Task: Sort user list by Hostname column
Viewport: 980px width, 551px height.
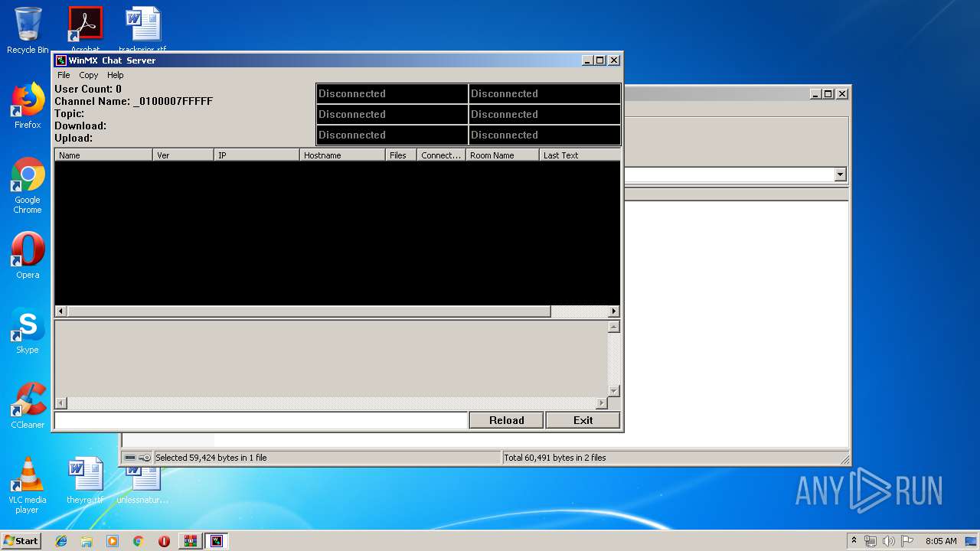Action: pos(342,155)
